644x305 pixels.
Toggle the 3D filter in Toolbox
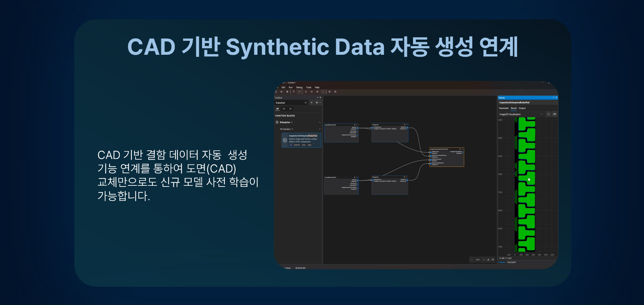coord(290,109)
